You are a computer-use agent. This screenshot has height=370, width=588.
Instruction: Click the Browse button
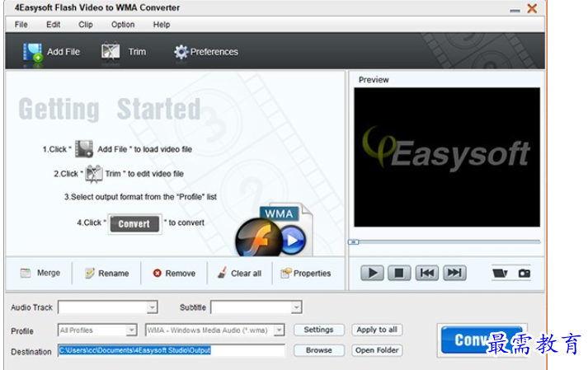[319, 350]
